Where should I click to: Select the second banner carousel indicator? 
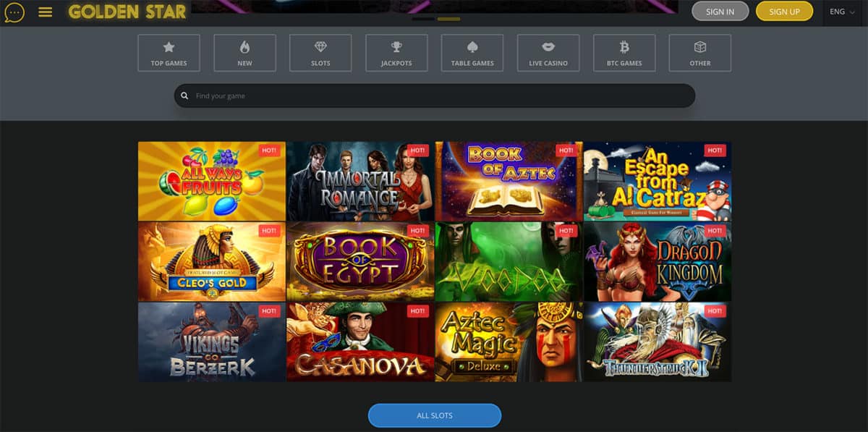point(448,19)
